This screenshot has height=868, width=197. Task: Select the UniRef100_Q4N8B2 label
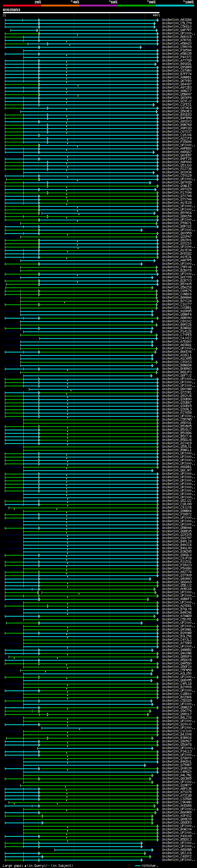tap(177, 650)
